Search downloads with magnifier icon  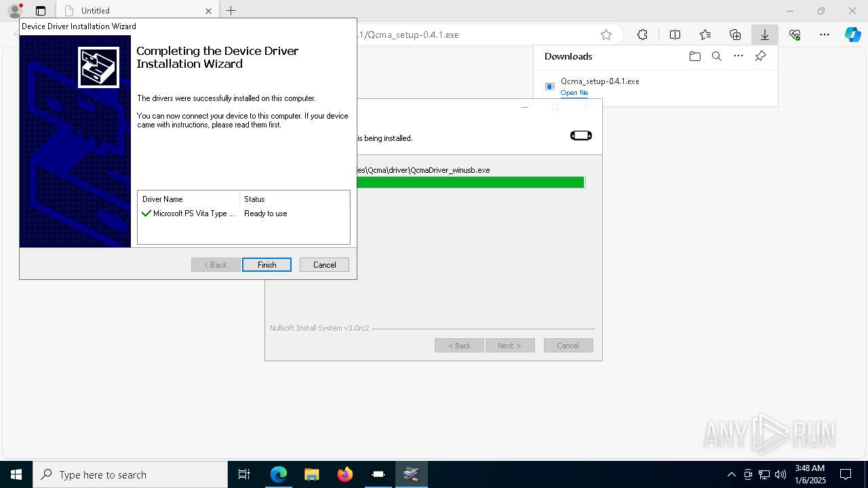[x=716, y=56]
